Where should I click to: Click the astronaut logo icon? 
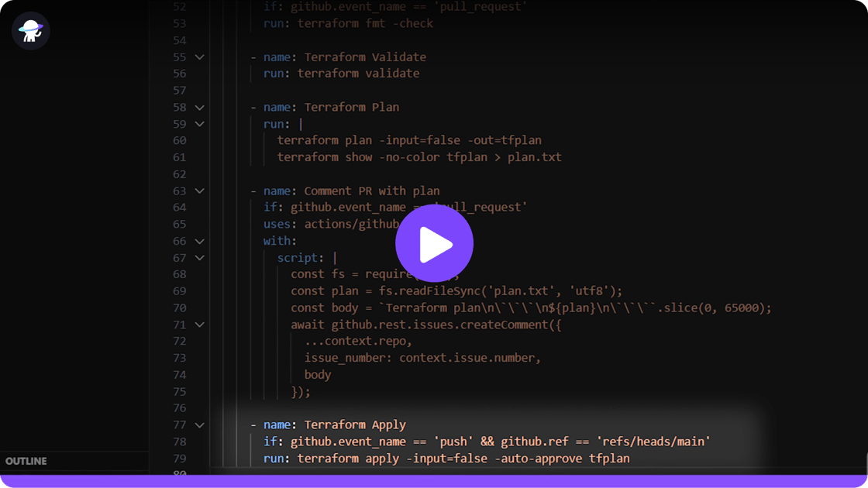[31, 31]
